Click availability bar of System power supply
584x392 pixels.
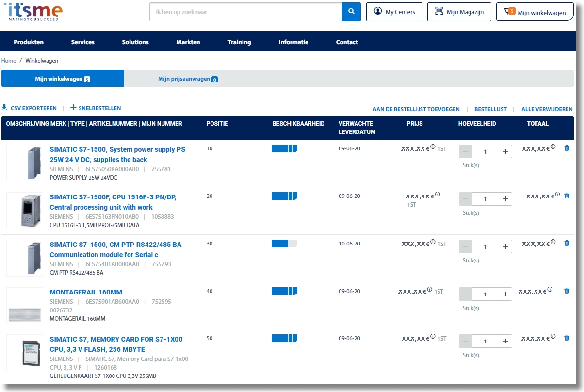click(284, 148)
